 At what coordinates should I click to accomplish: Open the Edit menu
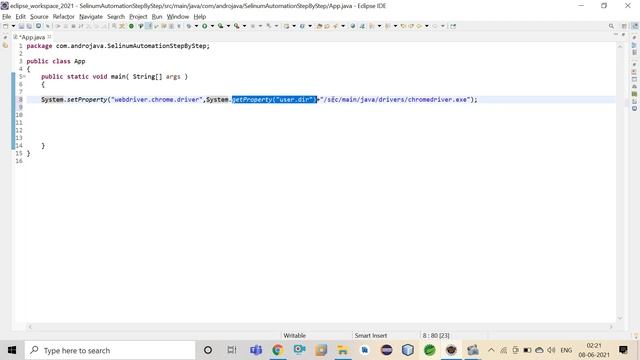[20, 17]
